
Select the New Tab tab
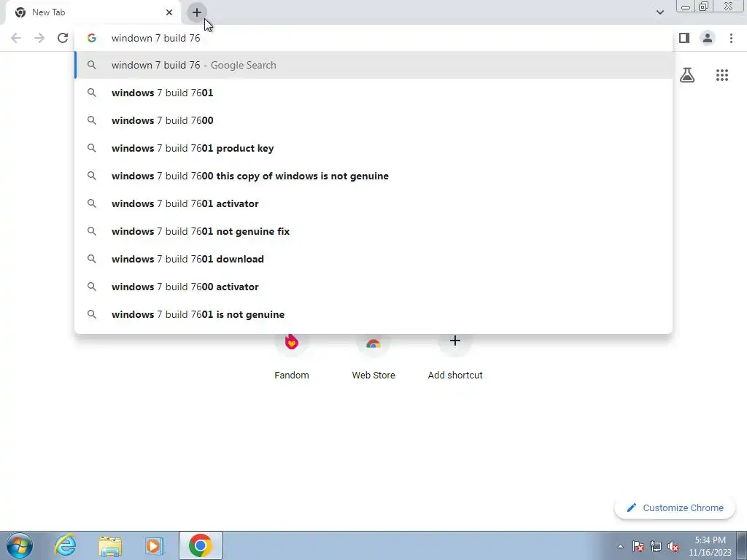(x=93, y=12)
